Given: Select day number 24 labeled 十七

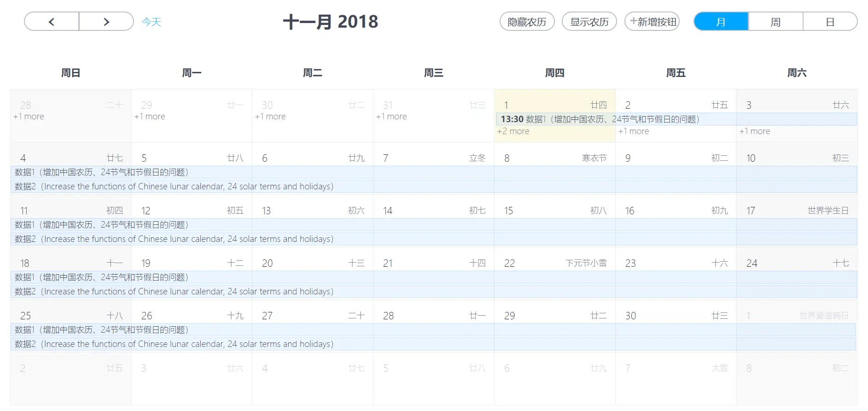Looking at the screenshot, I should tap(751, 264).
